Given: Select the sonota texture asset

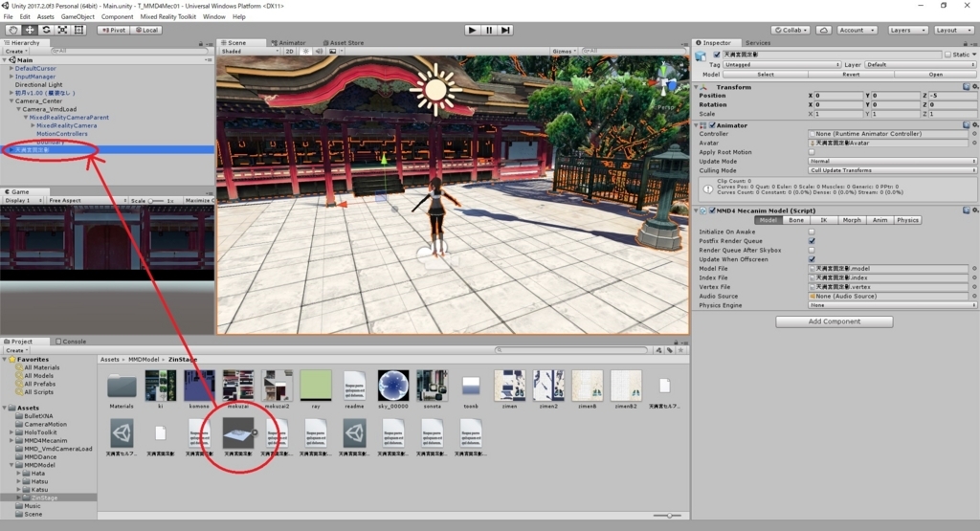Looking at the screenshot, I should pyautogui.click(x=432, y=386).
